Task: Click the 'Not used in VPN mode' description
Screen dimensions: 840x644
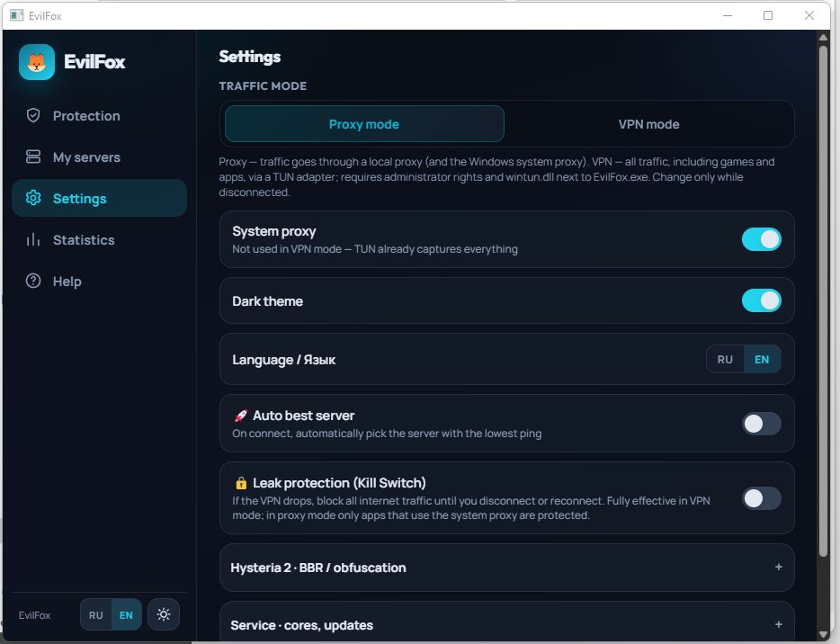Action: [x=375, y=249]
